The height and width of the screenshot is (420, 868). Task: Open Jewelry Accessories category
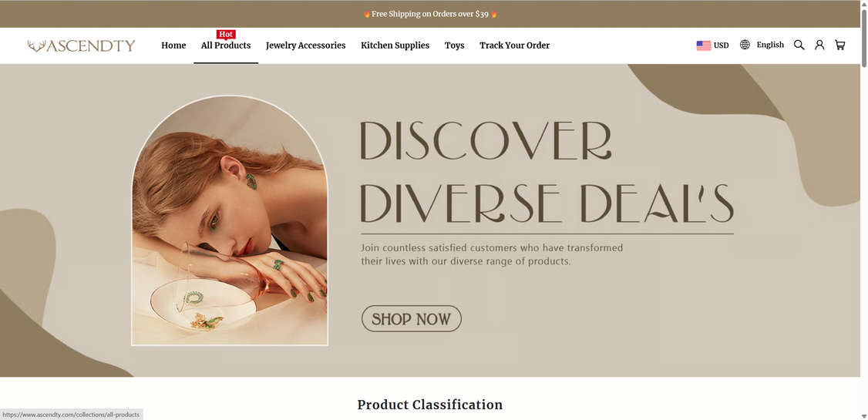305,45
